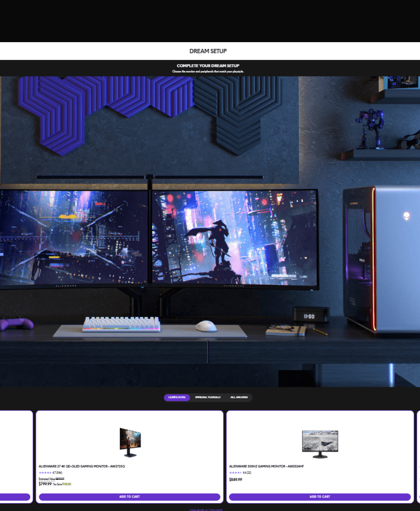View the 4.7 (546) star rating reviews

coord(51,473)
